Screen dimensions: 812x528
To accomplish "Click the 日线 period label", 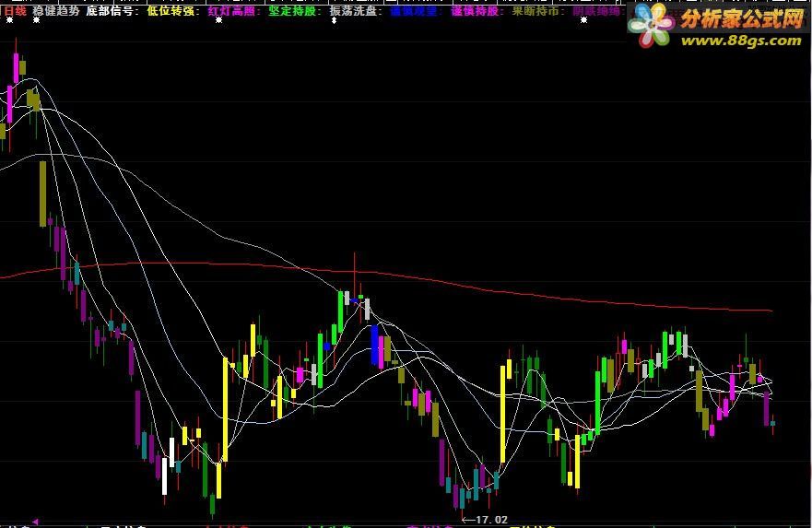I will (x=16, y=11).
